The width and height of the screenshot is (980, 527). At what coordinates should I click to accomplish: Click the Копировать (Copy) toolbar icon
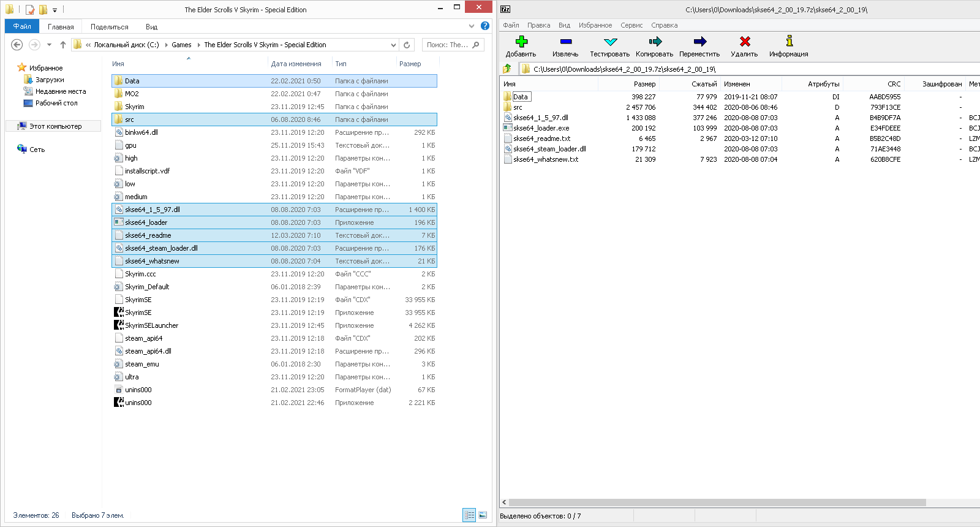pos(655,42)
